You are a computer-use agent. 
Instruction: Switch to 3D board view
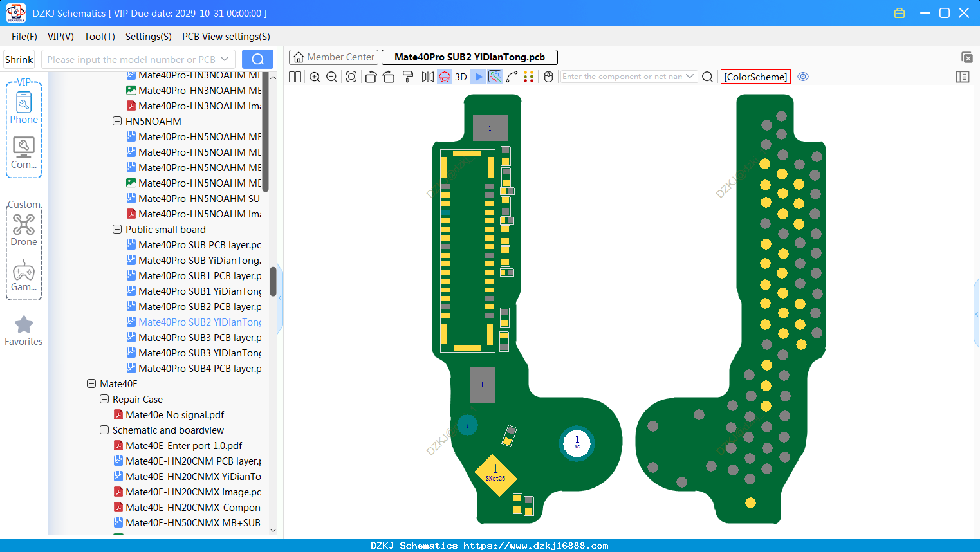click(461, 77)
